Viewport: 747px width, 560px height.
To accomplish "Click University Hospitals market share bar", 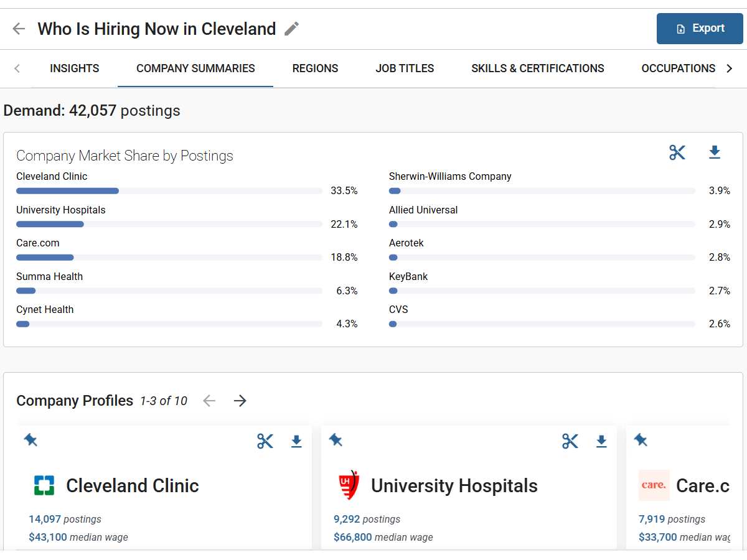I will pos(169,224).
